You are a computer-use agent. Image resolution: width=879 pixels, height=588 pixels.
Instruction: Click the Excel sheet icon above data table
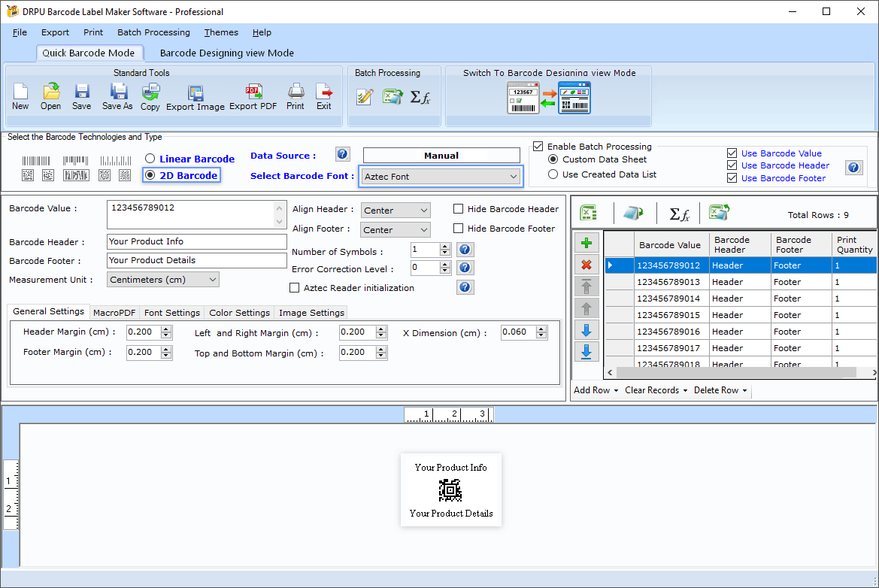click(588, 213)
